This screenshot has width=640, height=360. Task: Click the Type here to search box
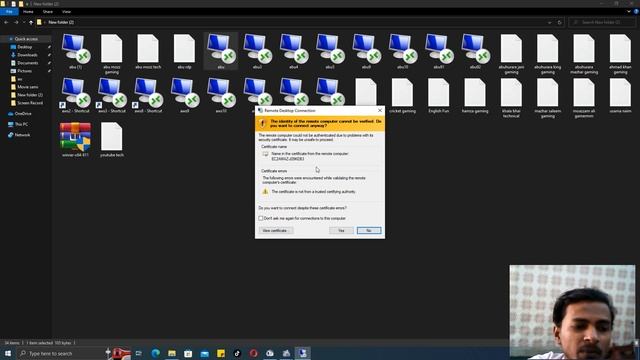pos(61,353)
